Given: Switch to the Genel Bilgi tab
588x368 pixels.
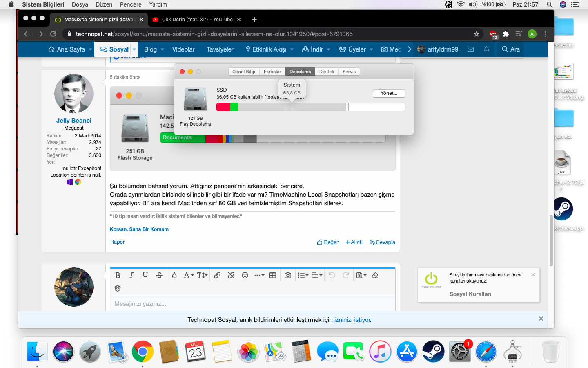Looking at the screenshot, I should coord(244,72).
